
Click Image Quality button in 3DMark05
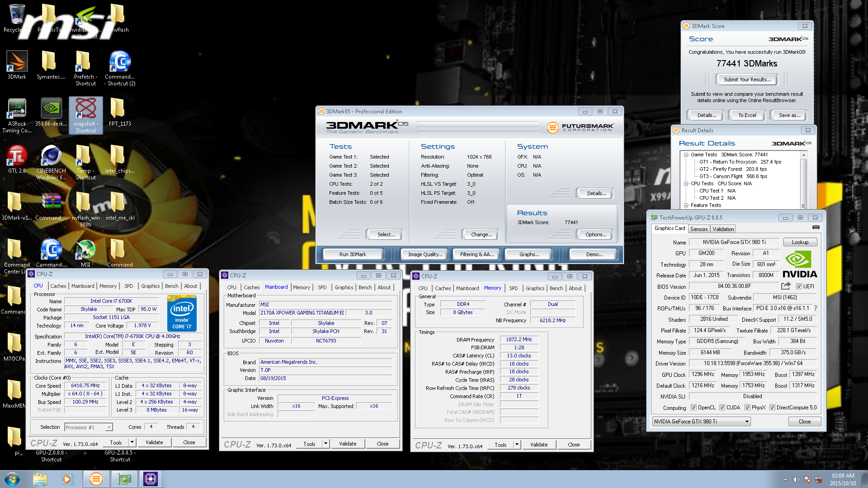(x=425, y=254)
